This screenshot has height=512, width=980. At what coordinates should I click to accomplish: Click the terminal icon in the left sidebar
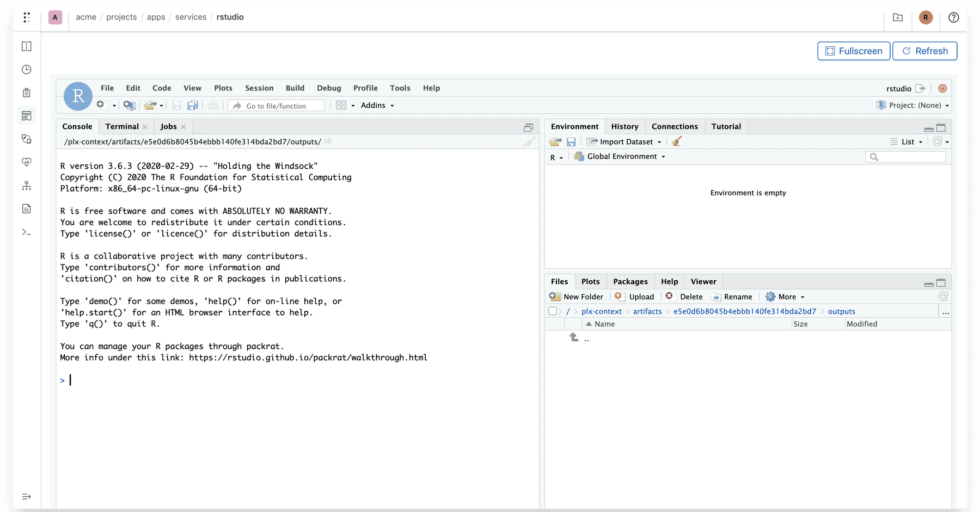point(26,232)
